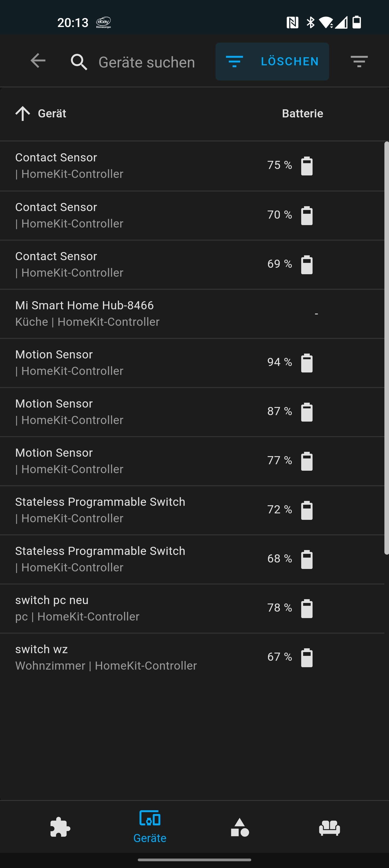Open the Entities shapes icon tab

[240, 827]
